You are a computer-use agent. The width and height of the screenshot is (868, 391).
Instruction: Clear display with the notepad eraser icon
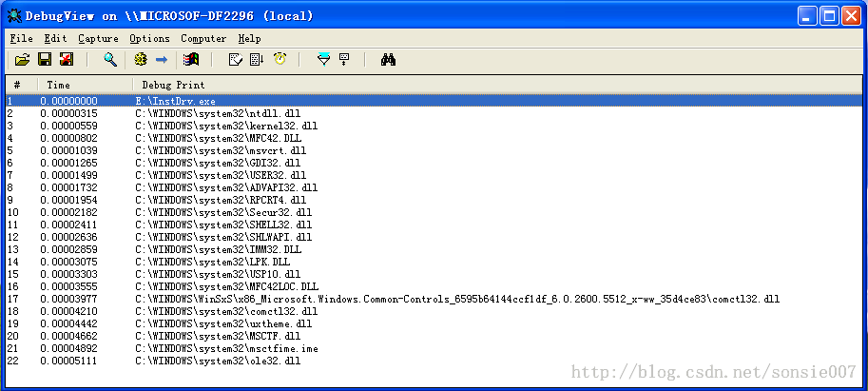pyautogui.click(x=236, y=59)
